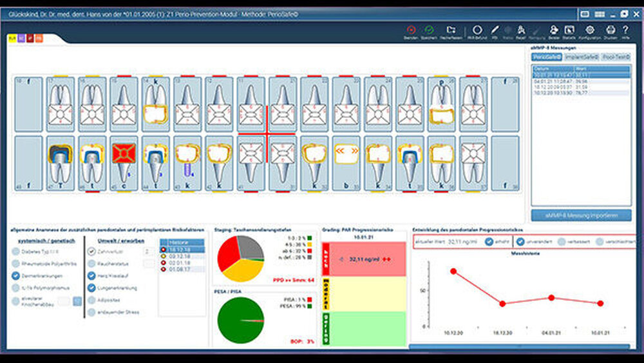Toggle the Herz/Kreislauf checkbox
644x363 pixels.
click(91, 276)
